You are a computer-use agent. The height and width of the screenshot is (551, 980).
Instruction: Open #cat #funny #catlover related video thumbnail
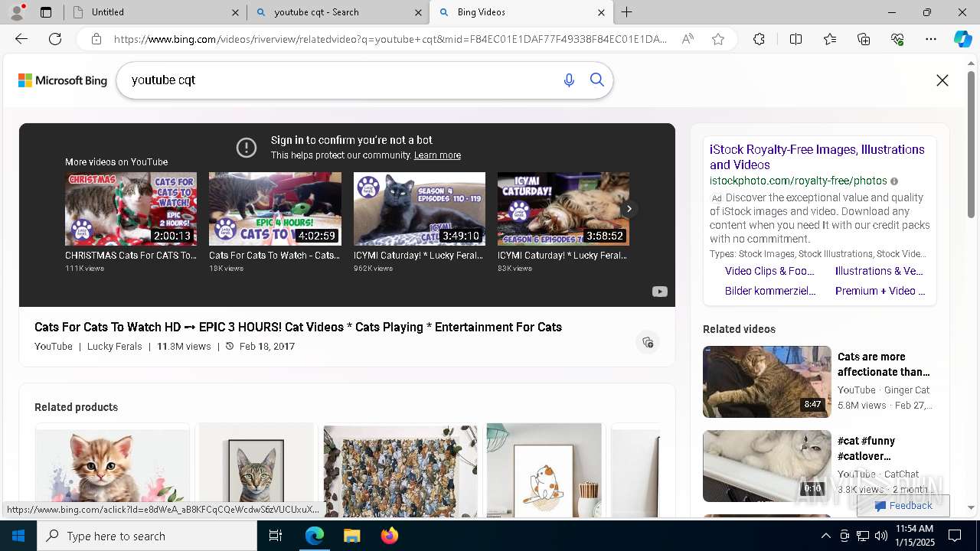[x=766, y=466]
